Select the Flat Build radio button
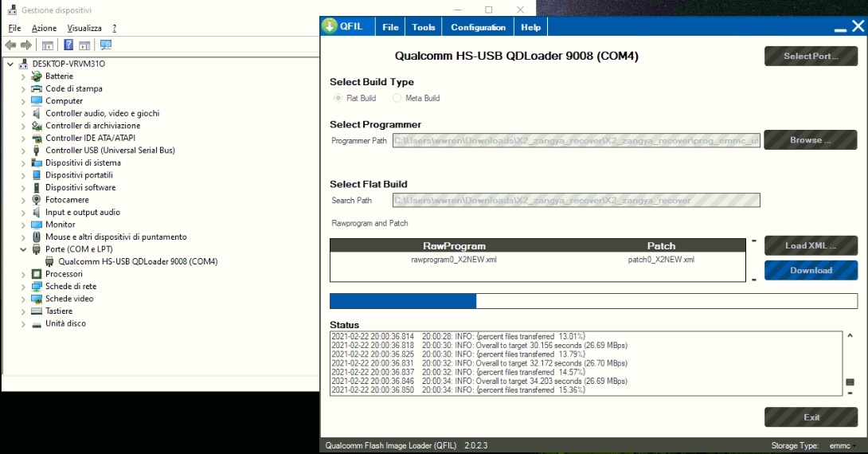This screenshot has width=868, height=454. (338, 98)
